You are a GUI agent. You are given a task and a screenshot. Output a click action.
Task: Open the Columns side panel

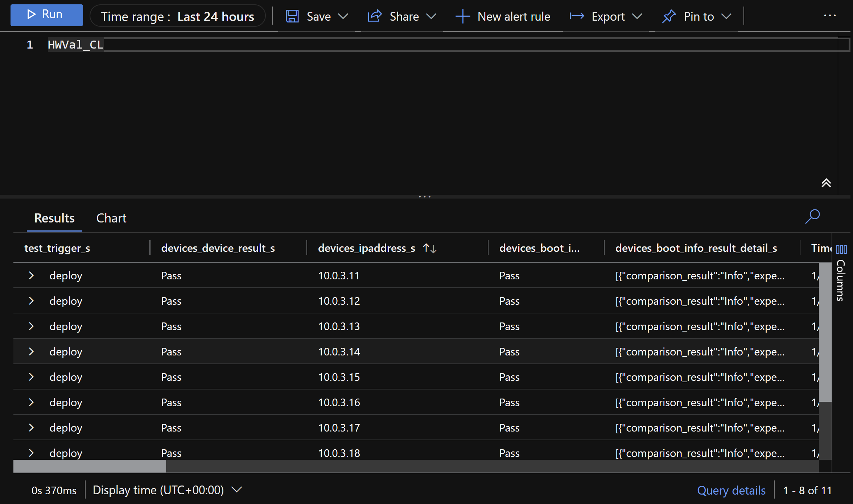841,274
